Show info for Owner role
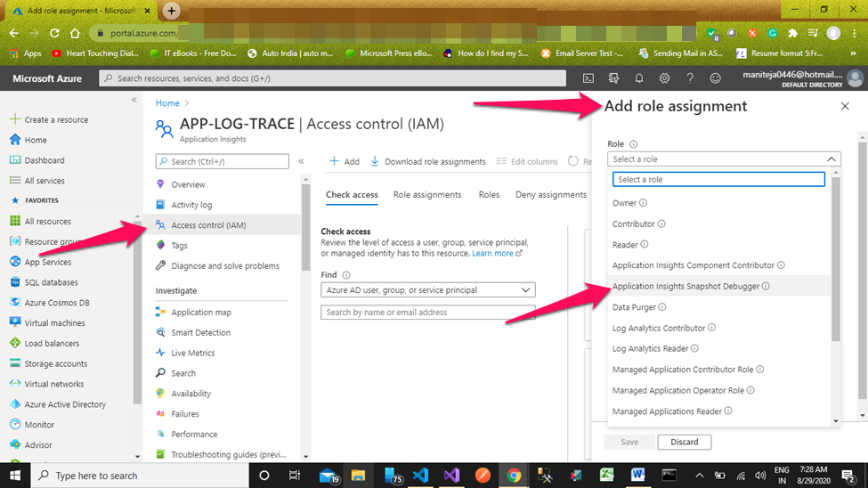 click(x=644, y=203)
